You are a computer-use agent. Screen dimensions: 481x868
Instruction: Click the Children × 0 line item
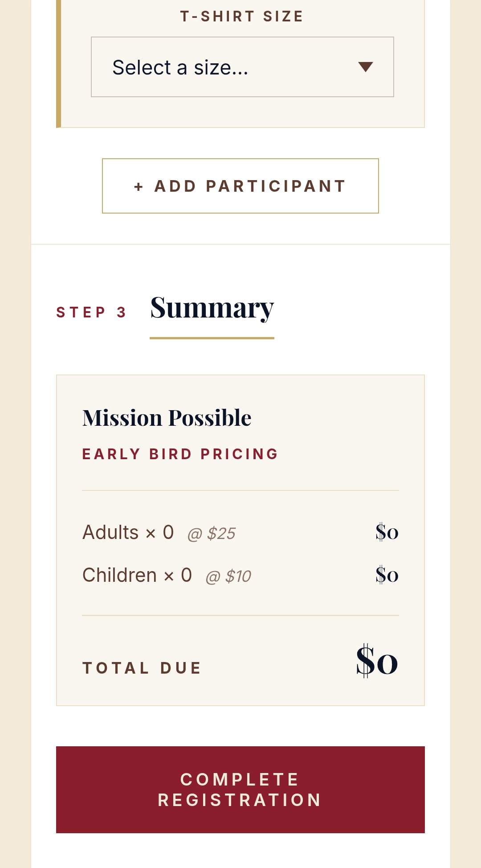[x=137, y=575]
